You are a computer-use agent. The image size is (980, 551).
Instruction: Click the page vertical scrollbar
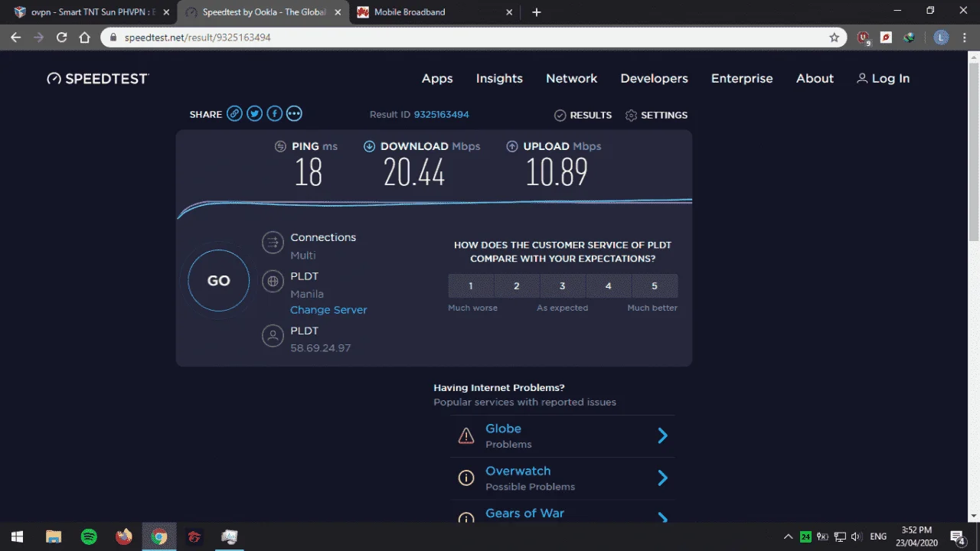(x=974, y=153)
